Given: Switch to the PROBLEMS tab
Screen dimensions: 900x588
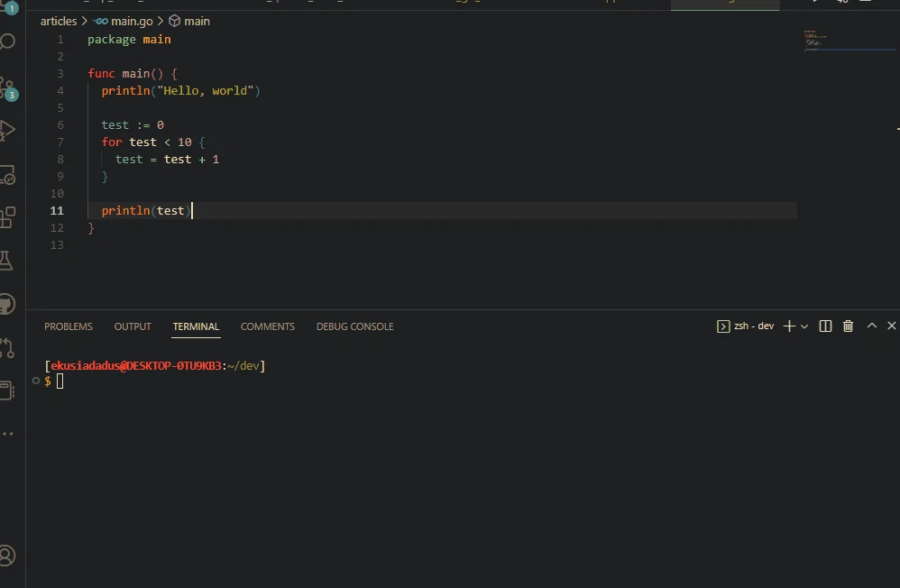Looking at the screenshot, I should point(69,326).
